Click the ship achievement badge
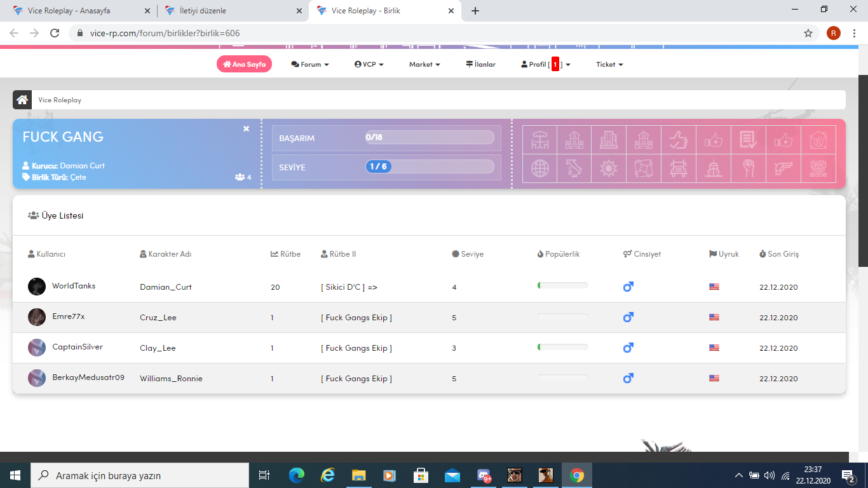 [x=714, y=168]
